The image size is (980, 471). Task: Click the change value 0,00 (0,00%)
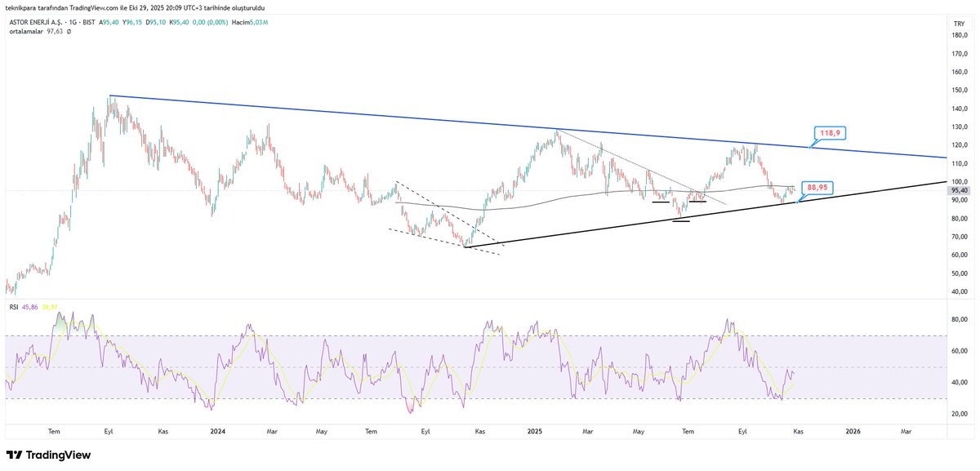[x=212, y=22]
